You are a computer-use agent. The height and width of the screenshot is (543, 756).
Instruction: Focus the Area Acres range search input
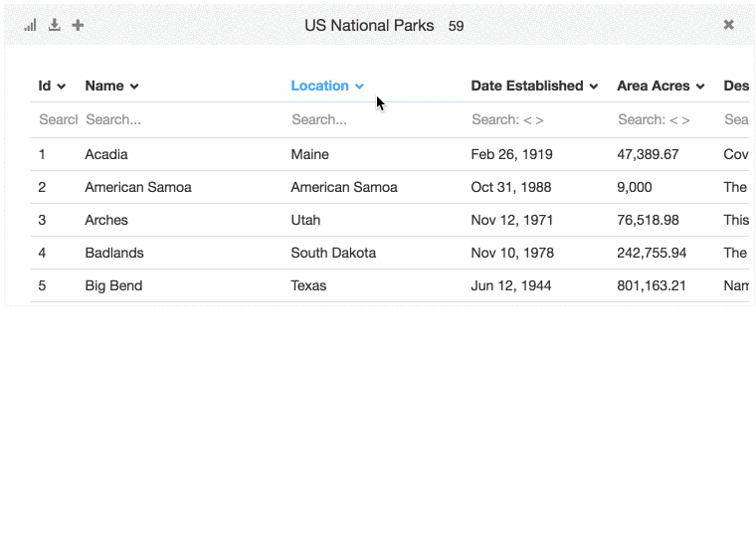pos(661,119)
